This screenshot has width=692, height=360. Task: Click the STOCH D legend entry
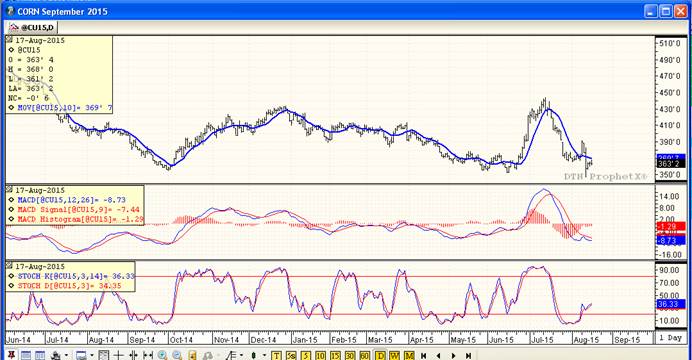(x=69, y=286)
